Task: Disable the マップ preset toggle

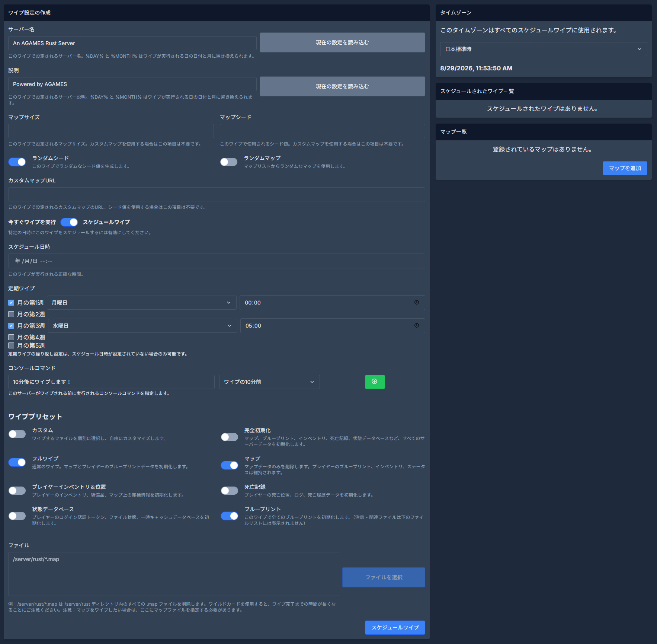Action: pyautogui.click(x=230, y=465)
